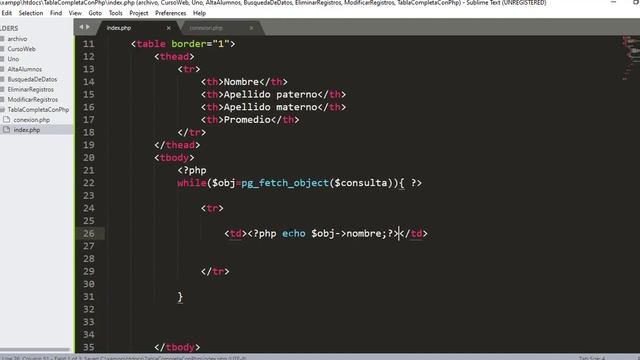Image resolution: width=640 pixels, height=360 pixels.
Task: Go to next tab with right arrow
Action: (88, 27)
